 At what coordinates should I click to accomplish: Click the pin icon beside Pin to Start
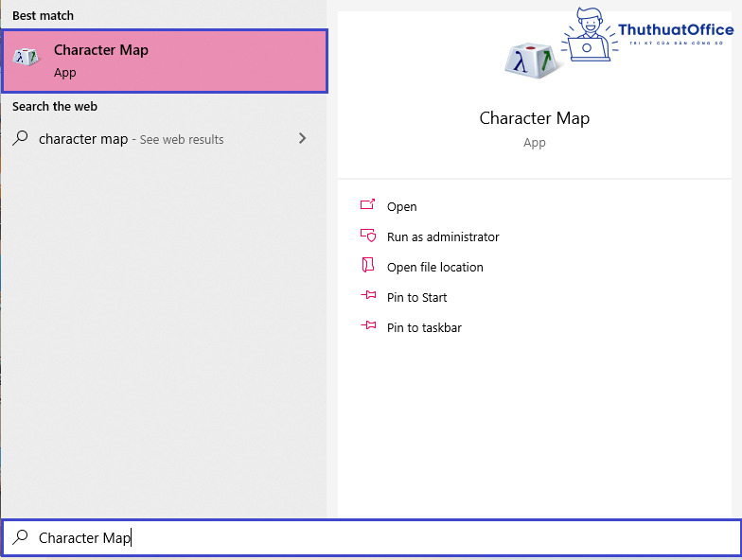[x=368, y=296]
